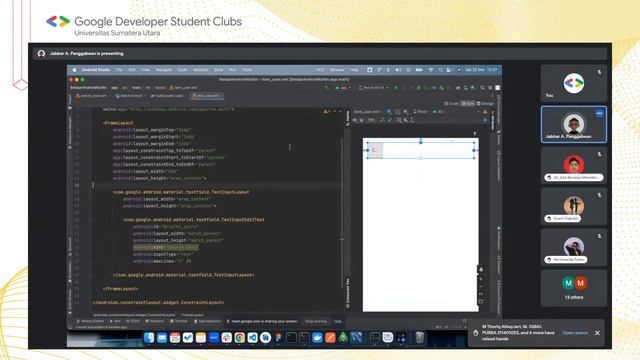Click Open queue link in notification

[x=575, y=333]
